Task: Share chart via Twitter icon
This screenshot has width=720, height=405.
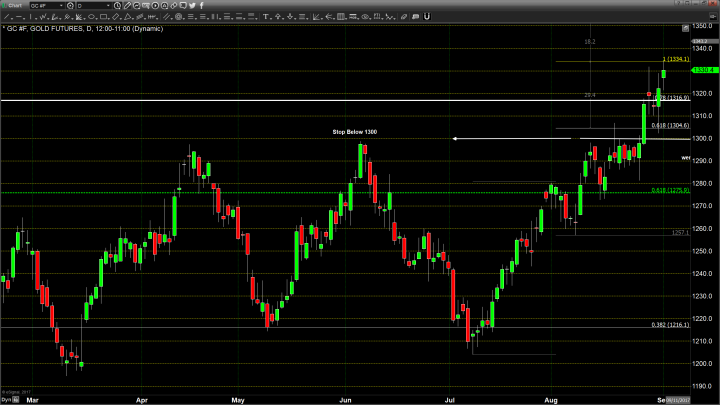Action: 192,6
